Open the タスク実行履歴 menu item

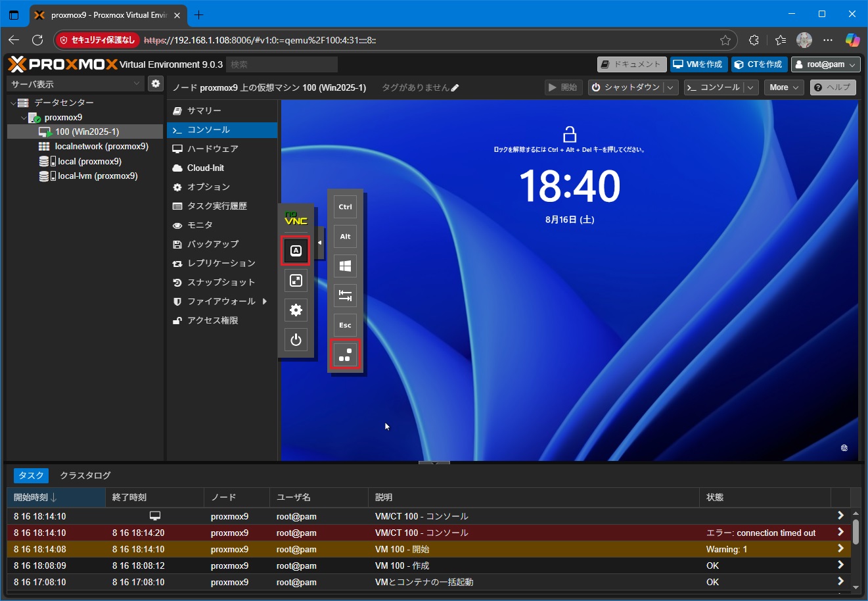(x=222, y=206)
